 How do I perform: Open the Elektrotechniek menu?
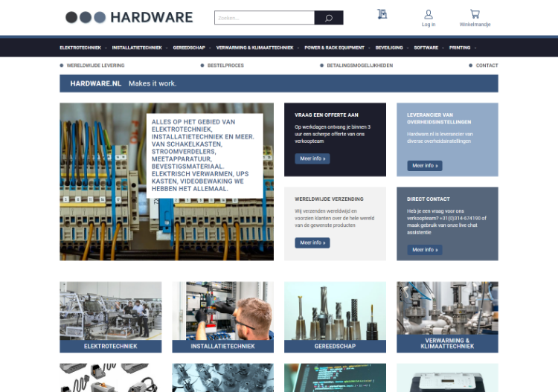click(x=80, y=48)
